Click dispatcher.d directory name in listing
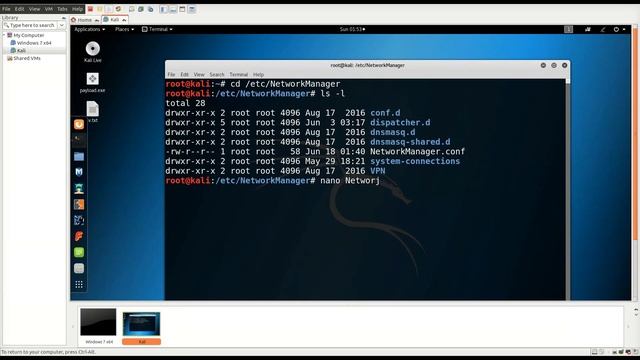Image resolution: width=640 pixels, height=360 pixels. [x=400, y=122]
